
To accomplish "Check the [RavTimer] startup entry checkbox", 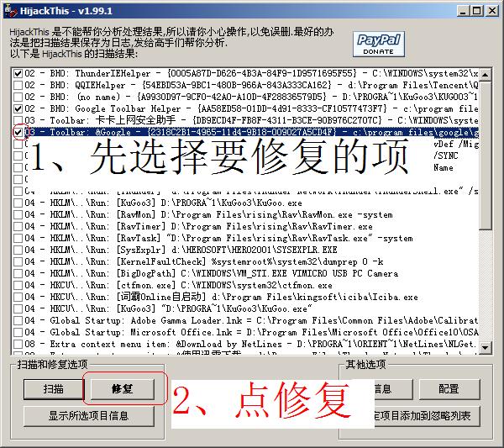I will 18,226.
